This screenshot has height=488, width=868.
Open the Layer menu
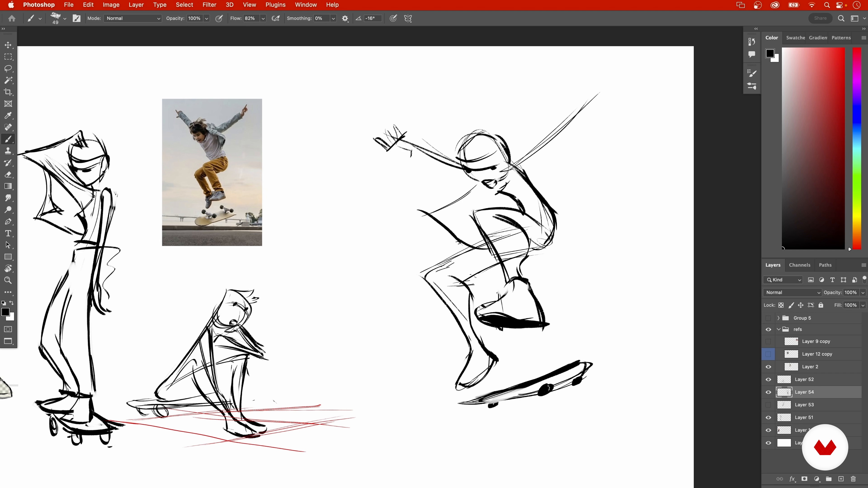pyautogui.click(x=136, y=5)
